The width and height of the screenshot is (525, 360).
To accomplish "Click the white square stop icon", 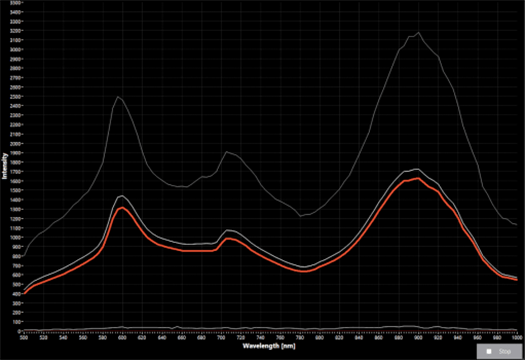I will (489, 351).
